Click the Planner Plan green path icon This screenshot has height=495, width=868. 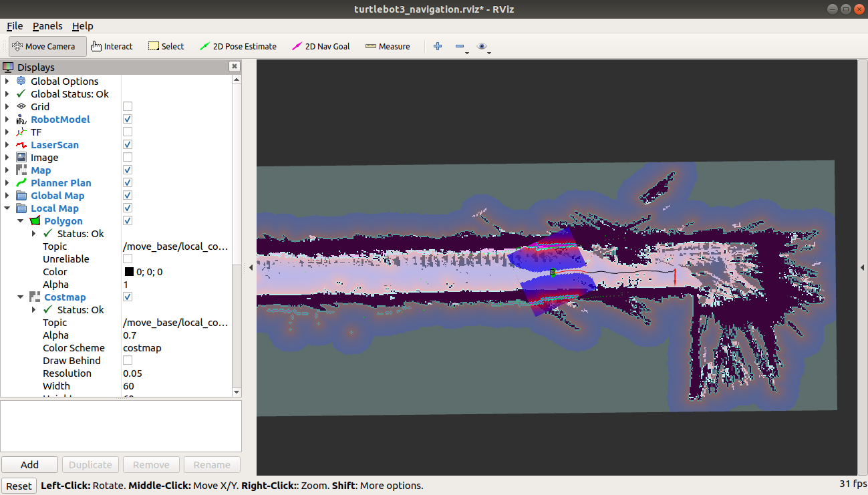pyautogui.click(x=21, y=182)
